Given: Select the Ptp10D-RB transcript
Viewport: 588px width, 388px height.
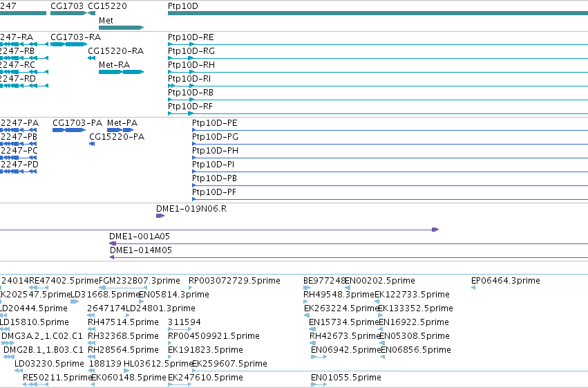Looking at the screenshot, I should click(378, 100).
